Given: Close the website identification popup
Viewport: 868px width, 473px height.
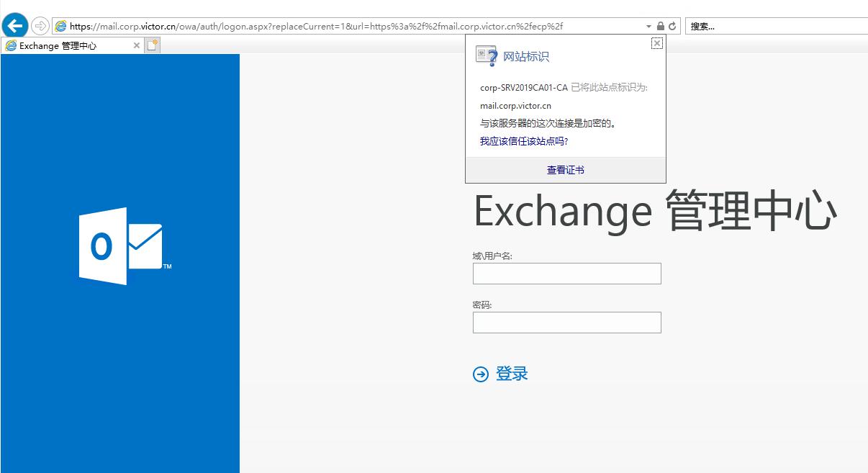Looking at the screenshot, I should tap(656, 43).
